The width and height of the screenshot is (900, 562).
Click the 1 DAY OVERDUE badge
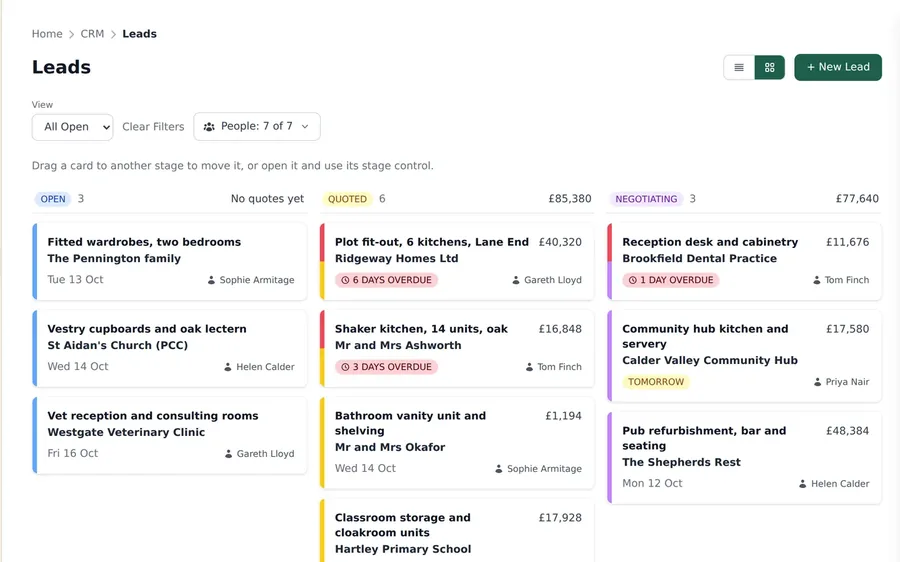pyautogui.click(x=671, y=280)
